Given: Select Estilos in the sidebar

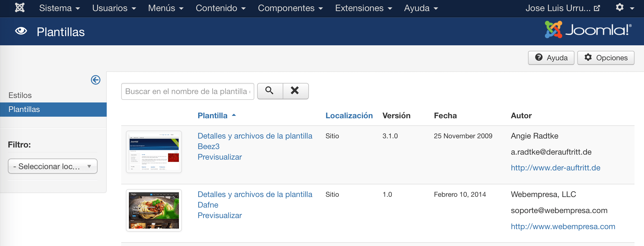Looking at the screenshot, I should tap(20, 95).
